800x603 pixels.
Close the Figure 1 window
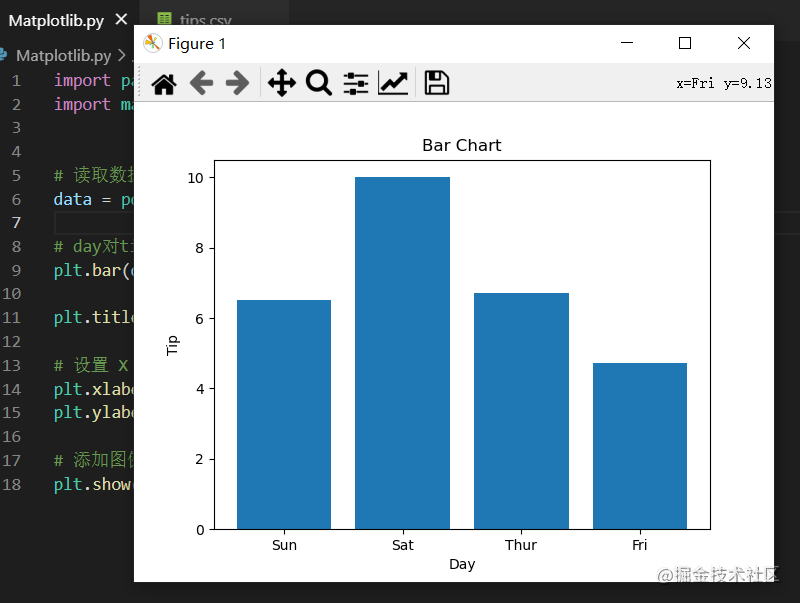coord(744,43)
